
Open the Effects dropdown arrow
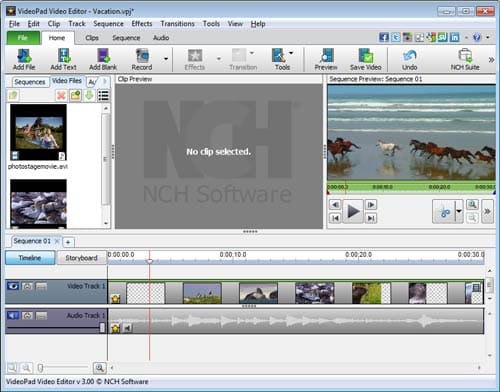coord(219,59)
